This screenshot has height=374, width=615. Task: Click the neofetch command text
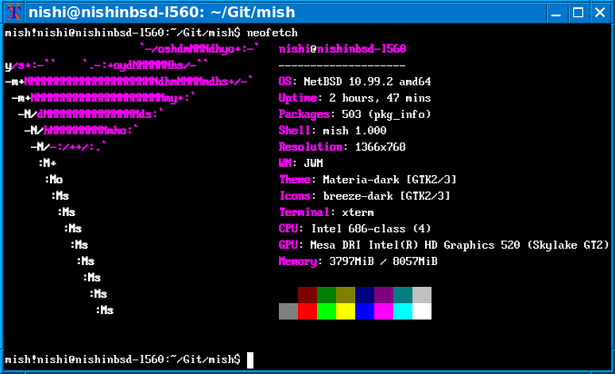(272, 33)
